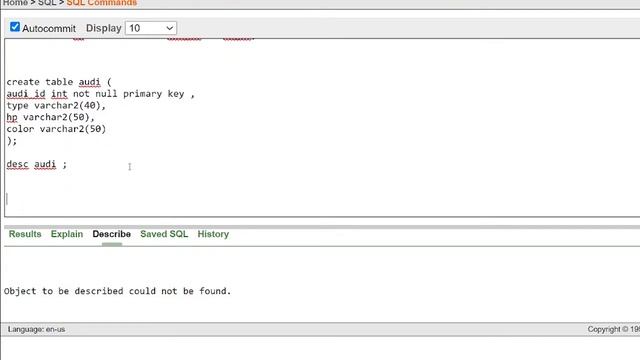Image resolution: width=640 pixels, height=360 pixels.
Task: Click the 'audi_id int not null primary key' line
Action: pyautogui.click(x=100, y=94)
